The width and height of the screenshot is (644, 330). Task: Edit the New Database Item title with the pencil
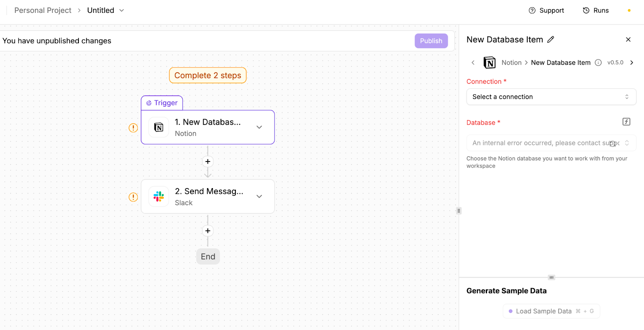(551, 39)
